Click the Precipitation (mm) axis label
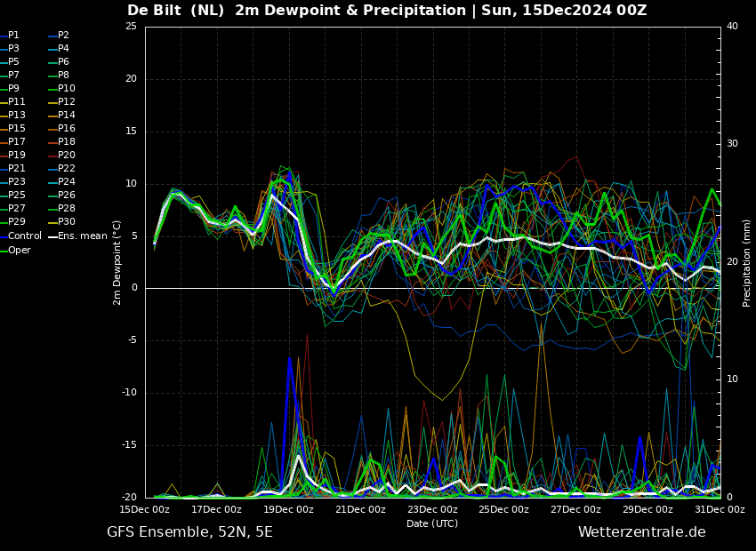This screenshot has height=551, width=756. click(746, 263)
